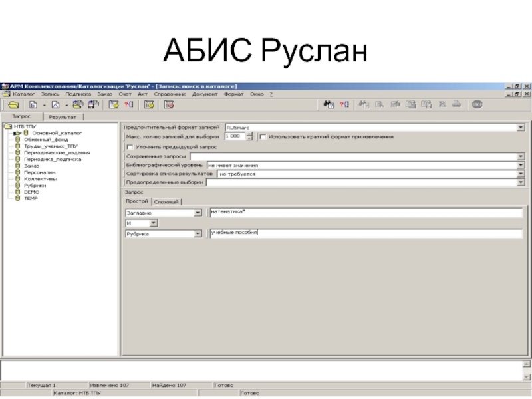
Task: Click the yellow open-folder toolbar icon
Action: pos(13,105)
